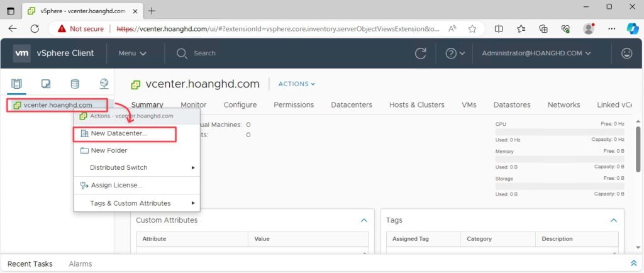Click the vm logo in header
The height and width of the screenshot is (273, 644).
22,53
